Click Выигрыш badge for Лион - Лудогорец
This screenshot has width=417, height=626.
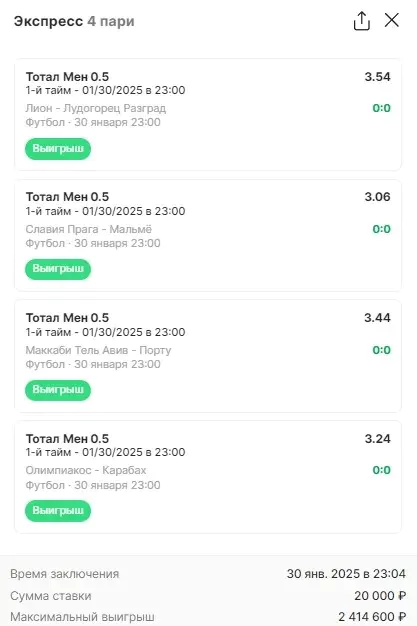(58, 149)
